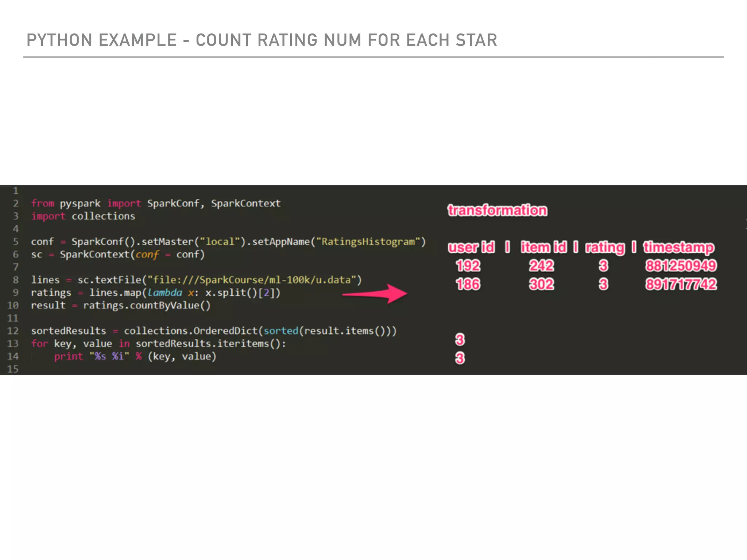Click the slide title 'PYTHON EXAMPLE - COUNT RATING NUM FOR EACH STAR'
747x560 pixels.
[x=262, y=40]
